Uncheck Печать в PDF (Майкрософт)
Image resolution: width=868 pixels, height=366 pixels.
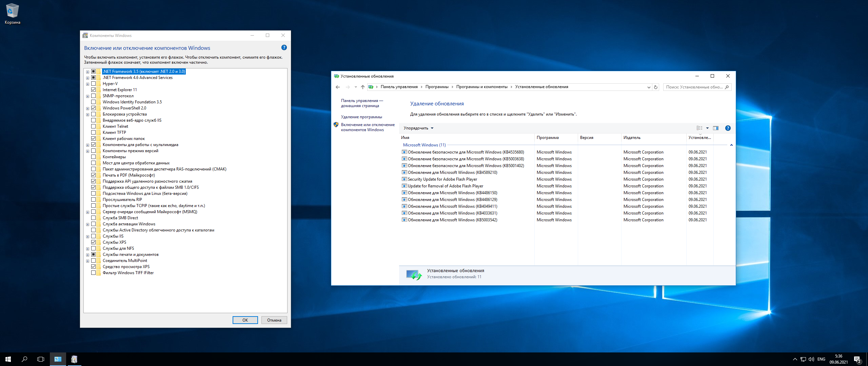[93, 175]
